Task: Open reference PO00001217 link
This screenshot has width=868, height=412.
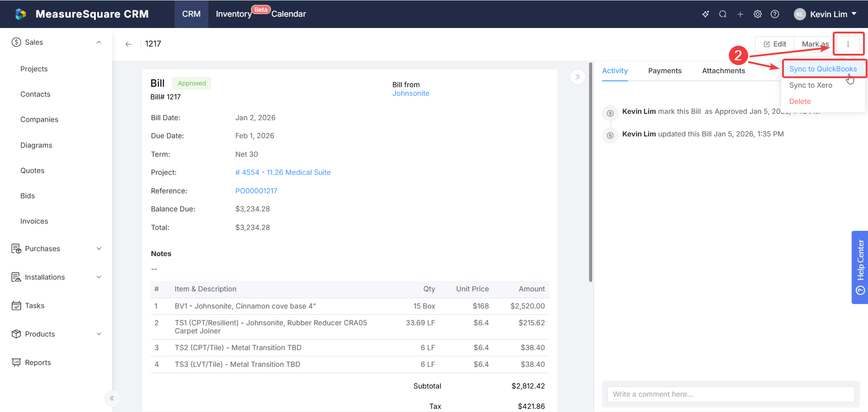Action: (x=256, y=191)
